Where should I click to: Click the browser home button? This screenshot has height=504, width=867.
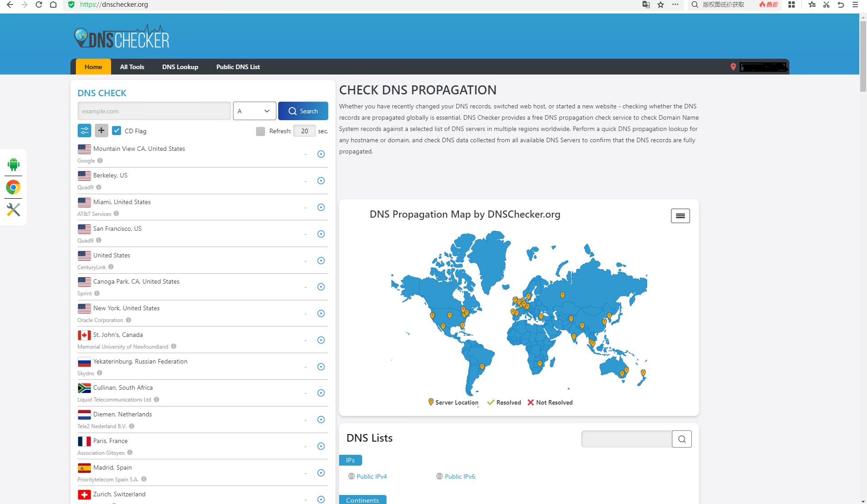click(53, 5)
